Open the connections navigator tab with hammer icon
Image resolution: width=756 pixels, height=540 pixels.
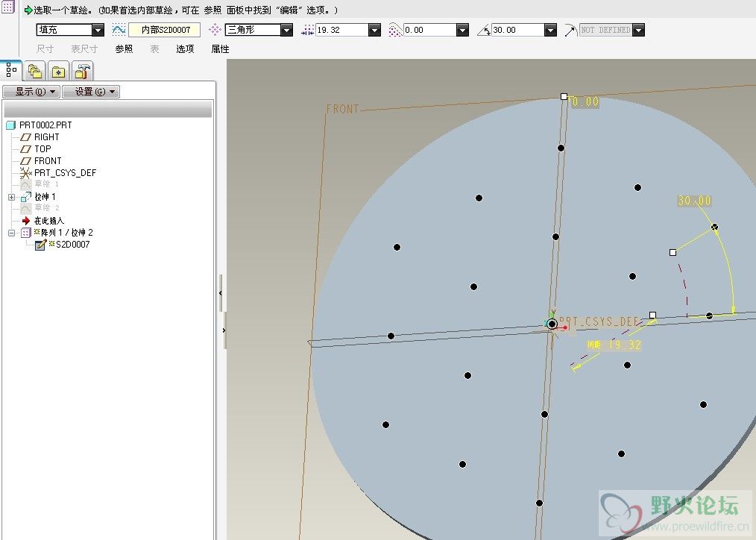coord(82,72)
